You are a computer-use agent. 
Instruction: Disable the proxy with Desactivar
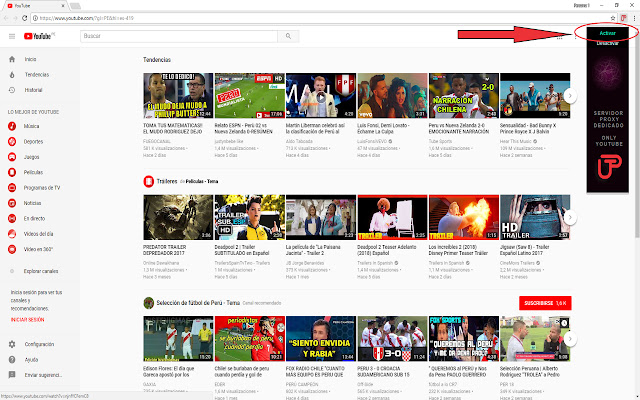coord(607,43)
